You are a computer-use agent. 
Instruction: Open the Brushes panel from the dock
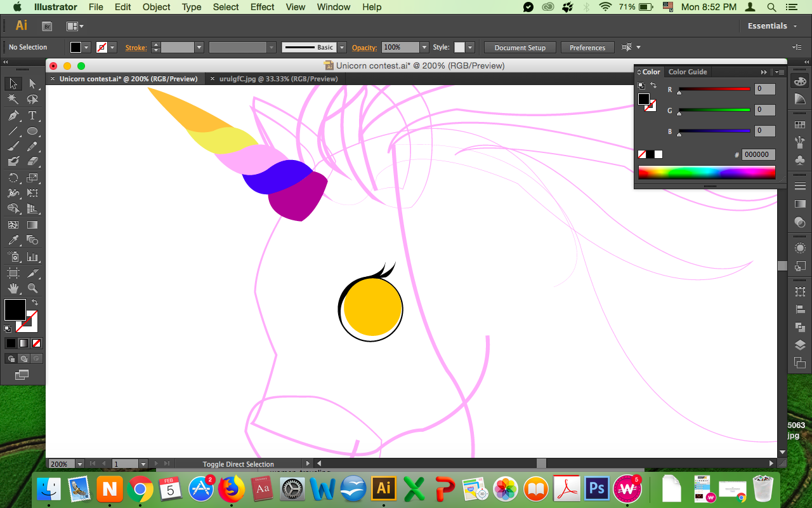[x=800, y=142]
